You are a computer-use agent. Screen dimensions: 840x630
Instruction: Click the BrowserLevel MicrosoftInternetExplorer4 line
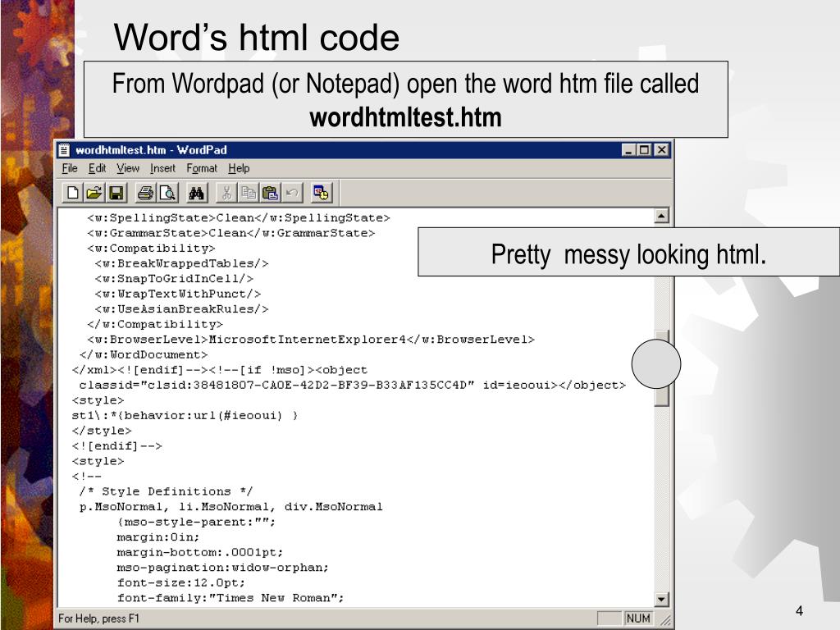[x=311, y=340]
